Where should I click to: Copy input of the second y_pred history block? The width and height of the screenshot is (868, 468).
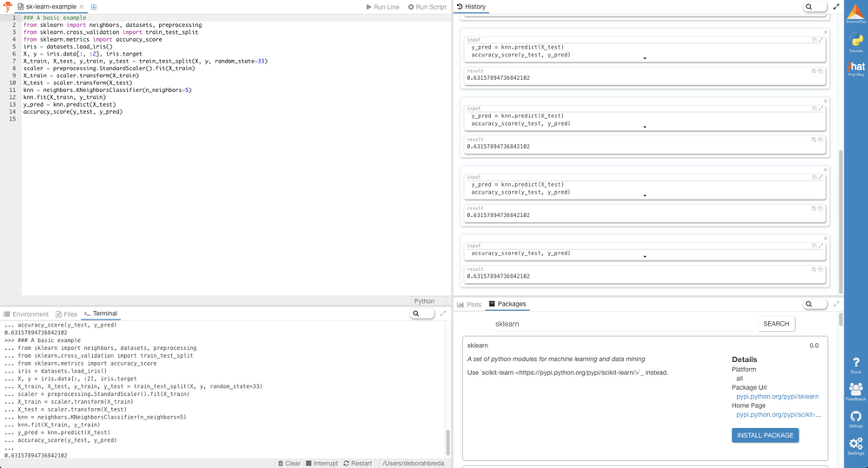tap(814, 109)
